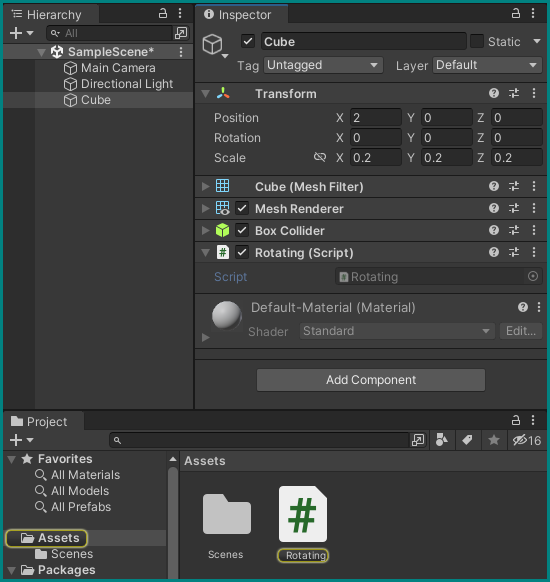550x582 pixels.
Task: Disable the Rotating Script checkbox
Action: coord(242,252)
